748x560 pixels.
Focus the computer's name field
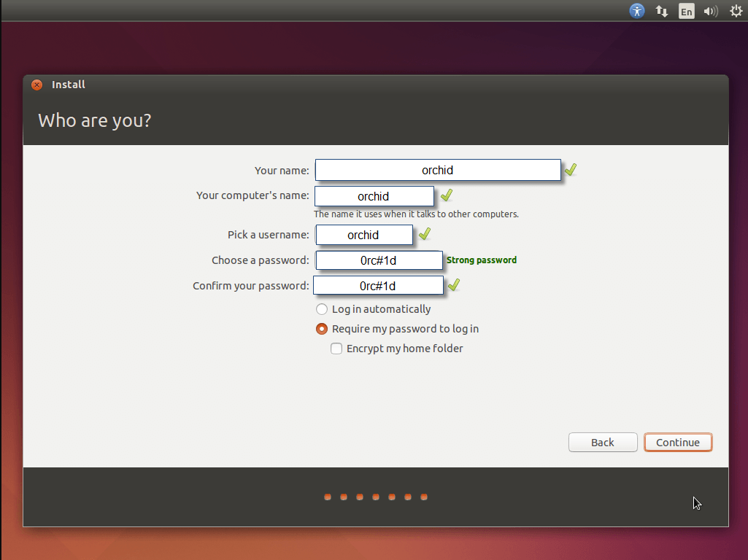374,196
